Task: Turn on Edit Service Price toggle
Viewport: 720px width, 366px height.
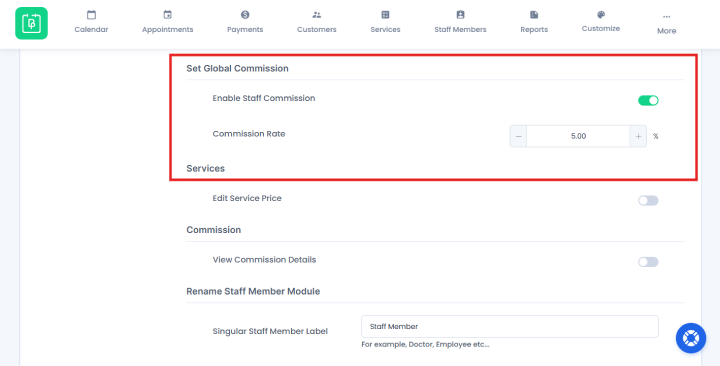Action: click(648, 201)
